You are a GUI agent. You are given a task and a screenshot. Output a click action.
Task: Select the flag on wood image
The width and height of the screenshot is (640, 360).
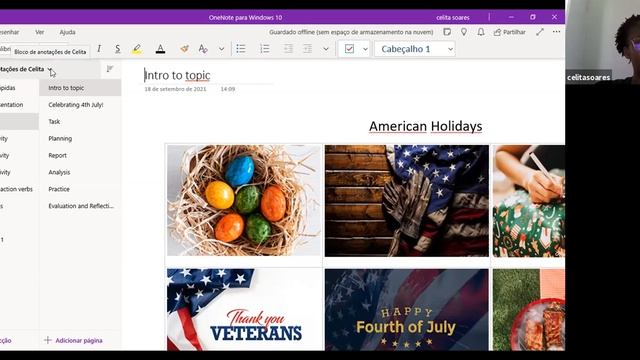coord(407,200)
